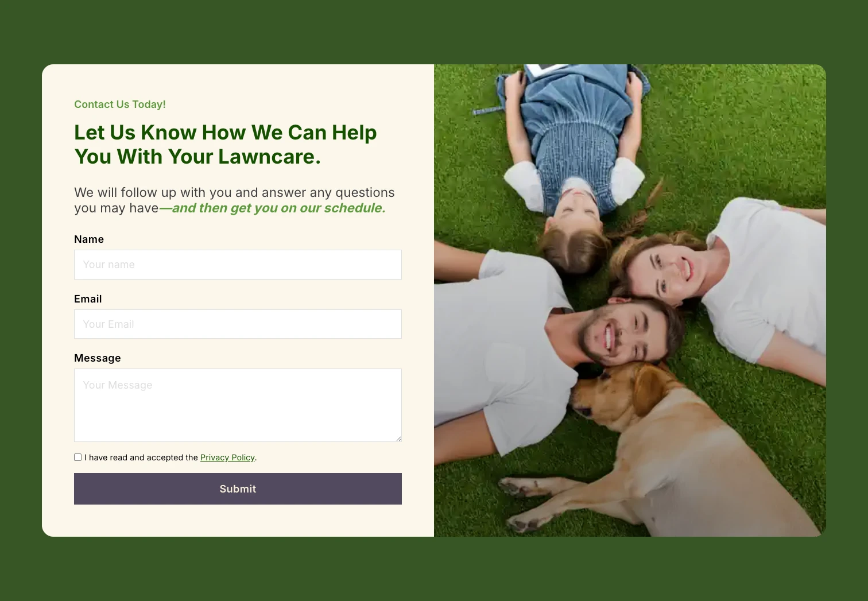Click inside the Your Message textarea
868x601 pixels.
pos(238,405)
